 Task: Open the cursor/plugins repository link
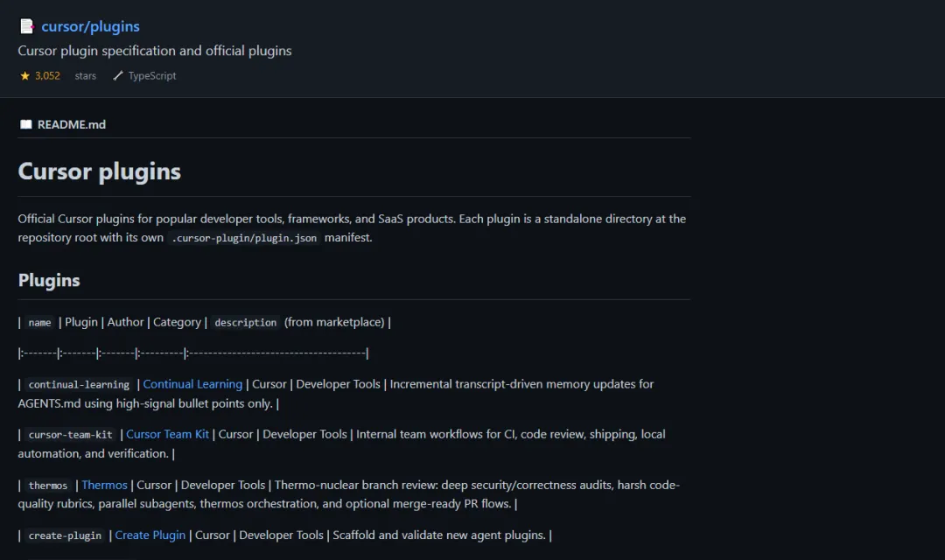[90, 26]
